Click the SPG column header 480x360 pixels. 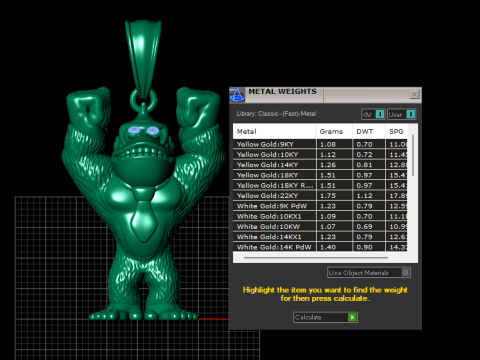tap(396, 131)
